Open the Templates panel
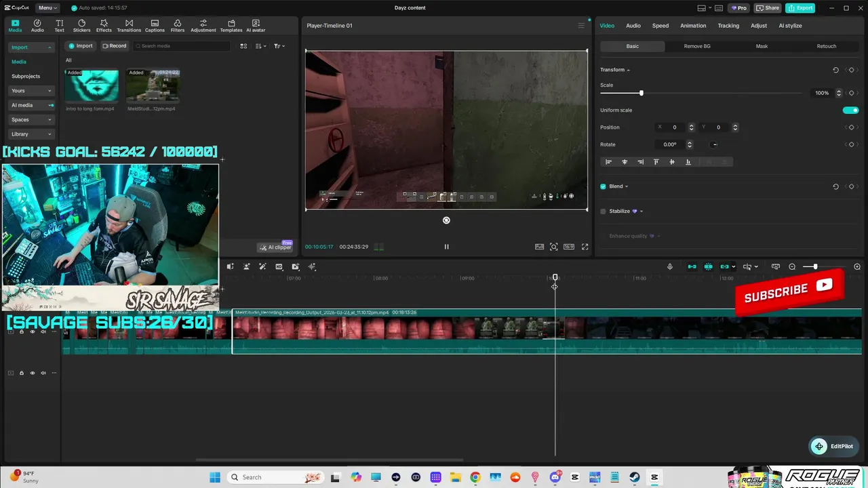This screenshot has width=868, height=488. (x=231, y=26)
